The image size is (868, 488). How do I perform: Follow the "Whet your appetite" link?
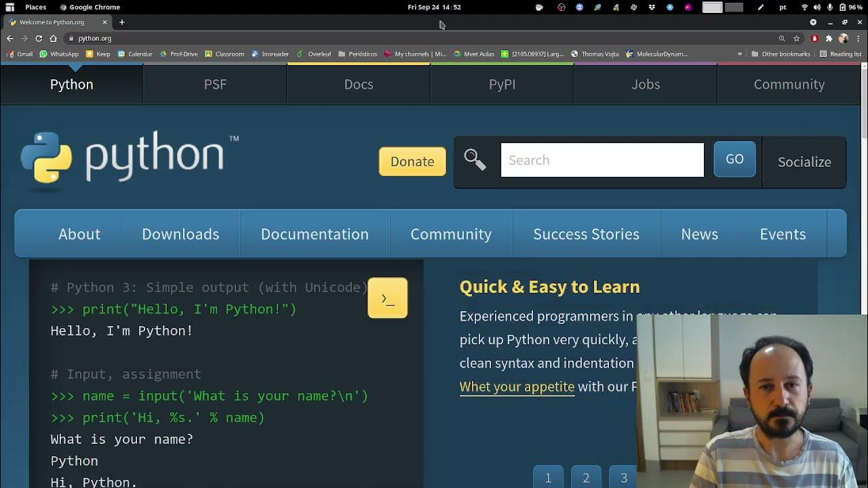pyautogui.click(x=517, y=386)
